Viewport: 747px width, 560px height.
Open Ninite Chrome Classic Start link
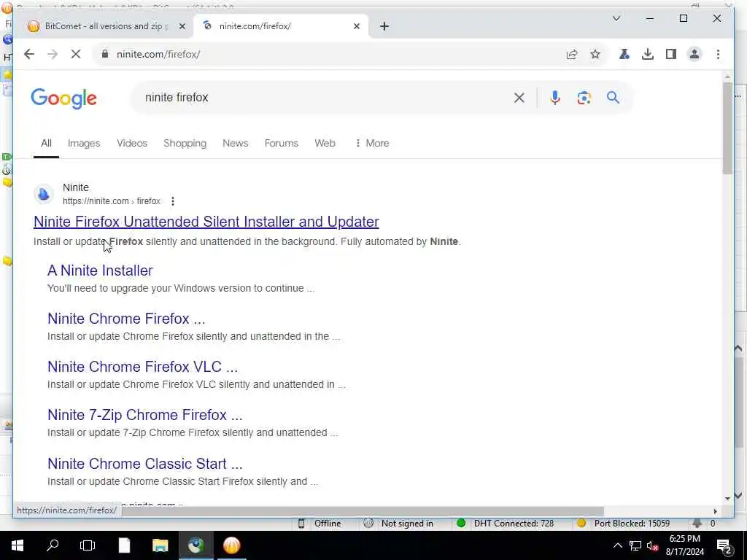(145, 464)
